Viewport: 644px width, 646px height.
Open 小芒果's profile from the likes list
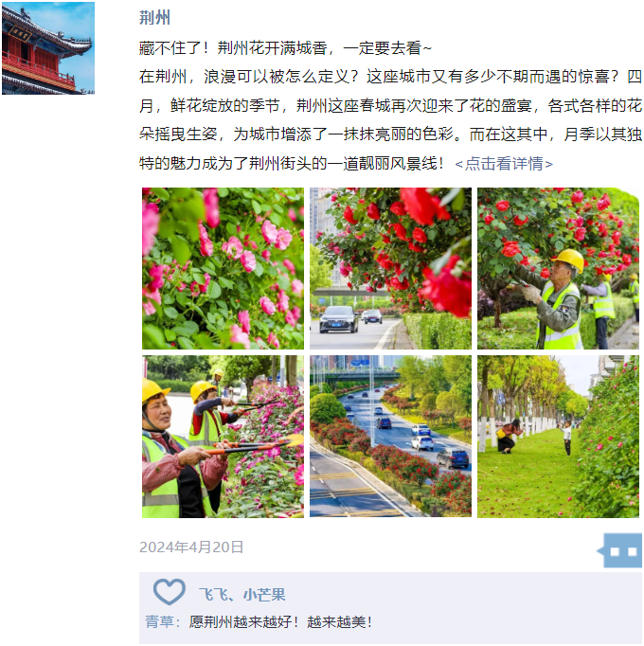click(264, 595)
